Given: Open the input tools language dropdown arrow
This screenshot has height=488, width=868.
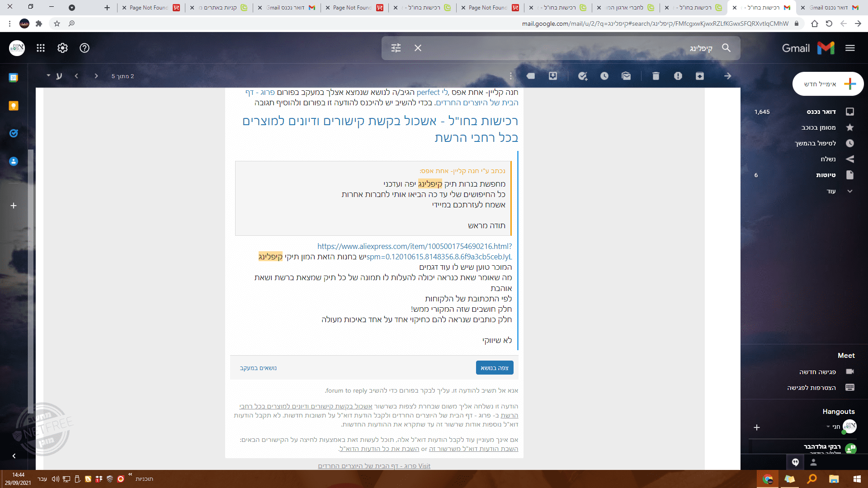Looking at the screenshot, I should tap(48, 75).
